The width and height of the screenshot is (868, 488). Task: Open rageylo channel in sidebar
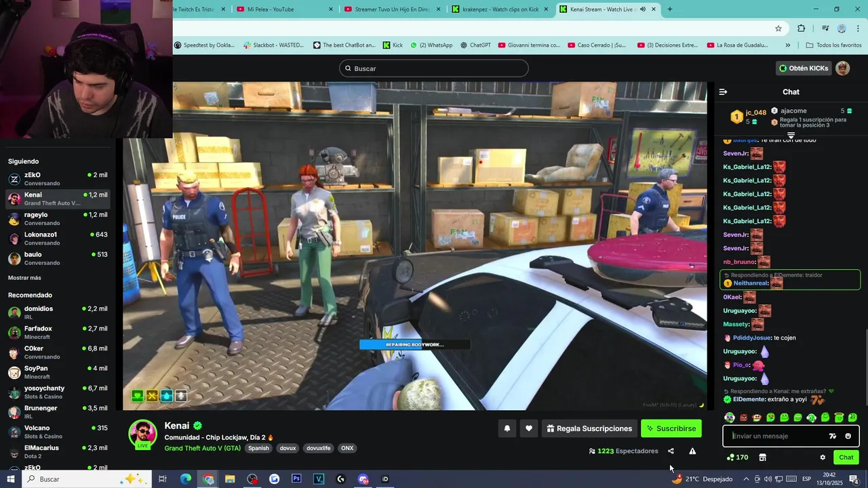pos(58,219)
